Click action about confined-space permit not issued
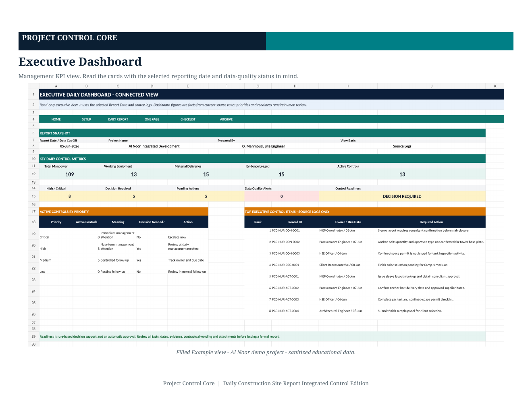This screenshot has height=411, width=532. pos(421,253)
